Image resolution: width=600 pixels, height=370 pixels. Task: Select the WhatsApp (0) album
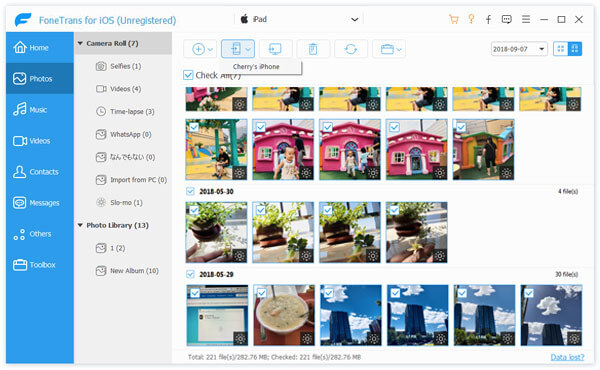123,134
